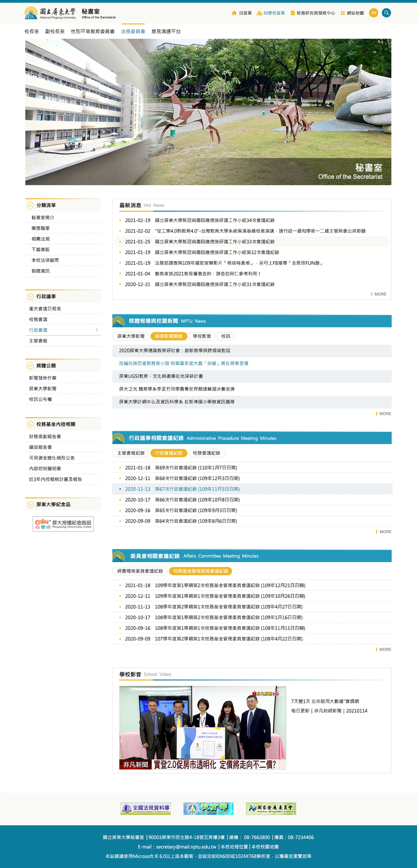Click the Colaz 屏大授權紀念商品 banner

click(x=63, y=524)
